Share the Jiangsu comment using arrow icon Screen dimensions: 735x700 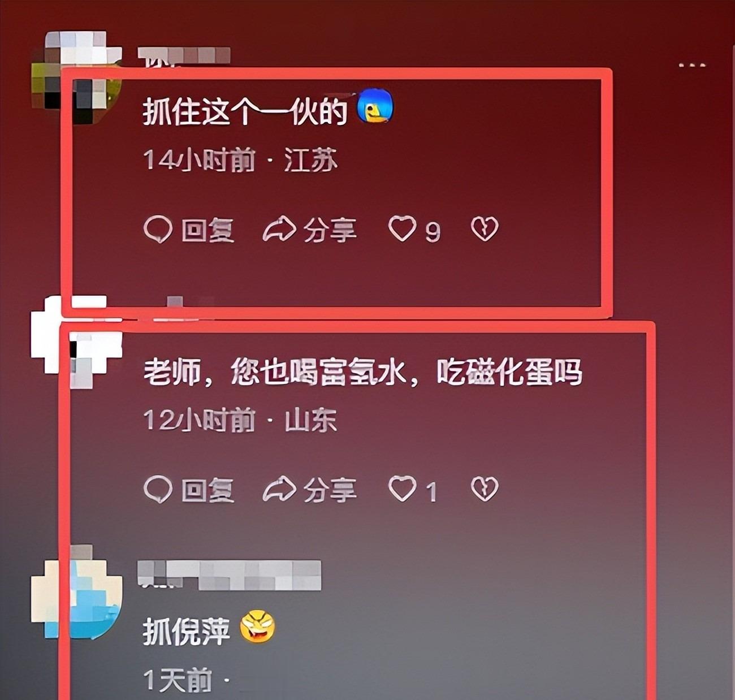pos(279,229)
